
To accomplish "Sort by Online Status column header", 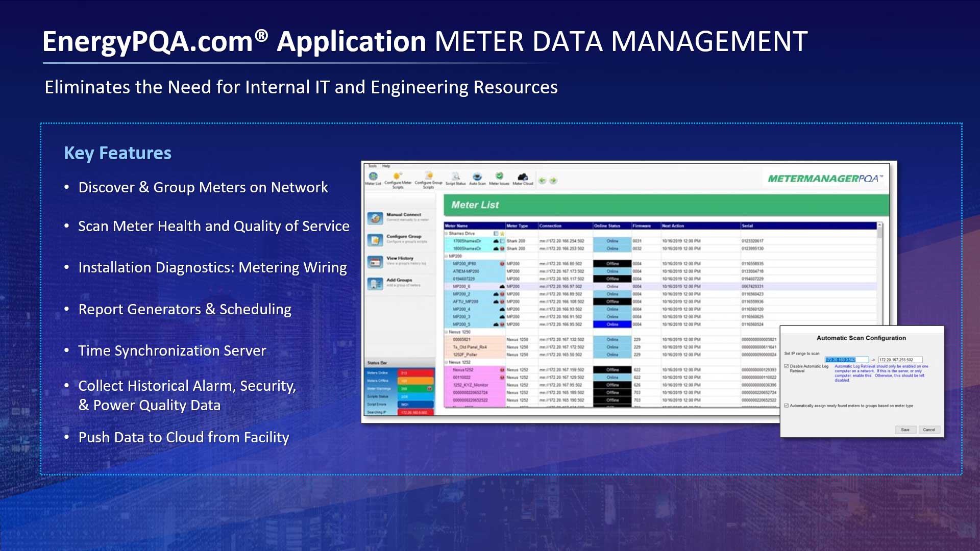I will 612,226.
